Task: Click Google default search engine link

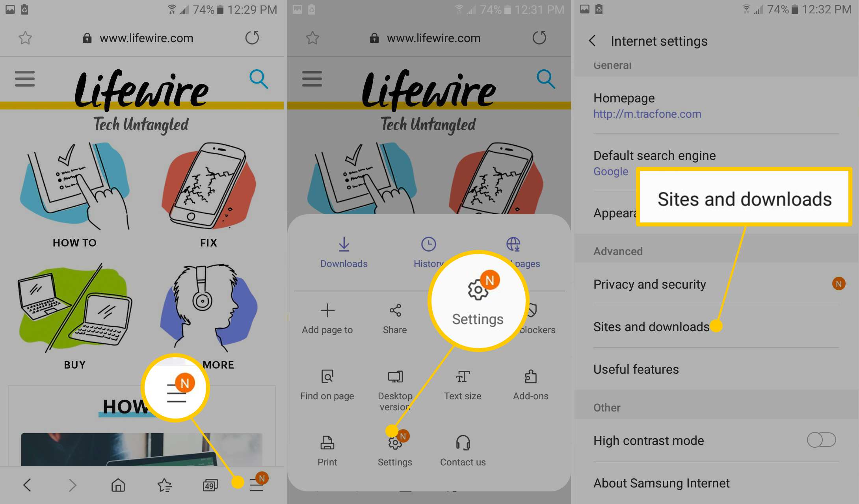Action: pyautogui.click(x=610, y=171)
